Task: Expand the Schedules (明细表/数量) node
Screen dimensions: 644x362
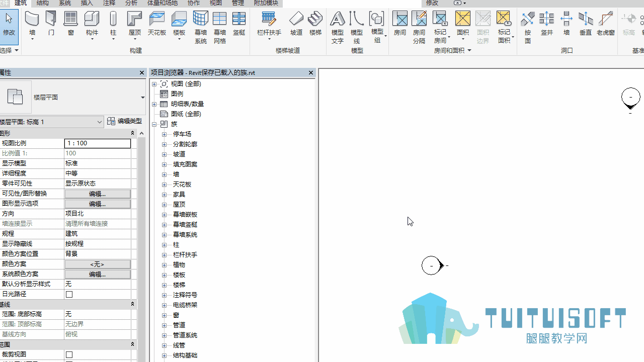Action: (x=154, y=104)
